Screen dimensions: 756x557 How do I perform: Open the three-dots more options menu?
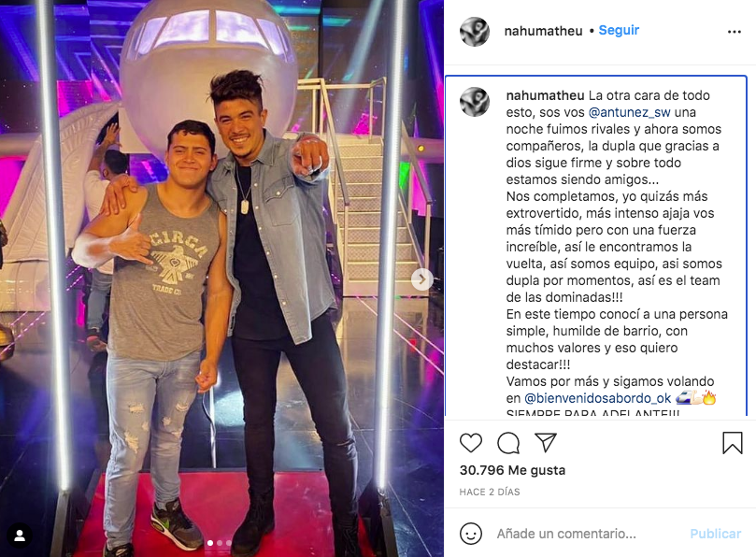tap(734, 32)
